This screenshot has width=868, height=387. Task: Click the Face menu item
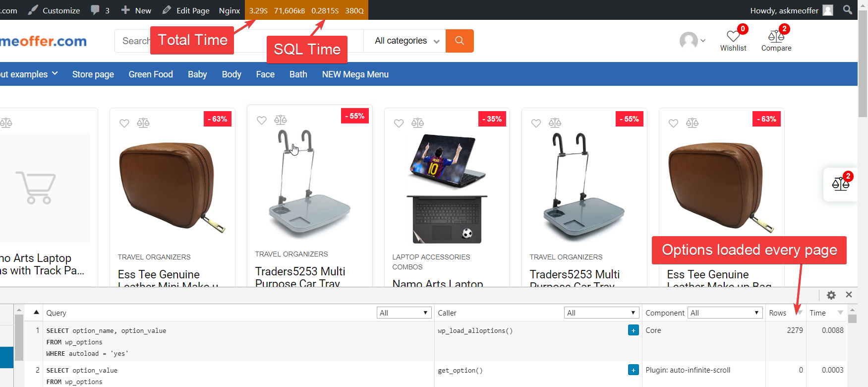[265, 74]
